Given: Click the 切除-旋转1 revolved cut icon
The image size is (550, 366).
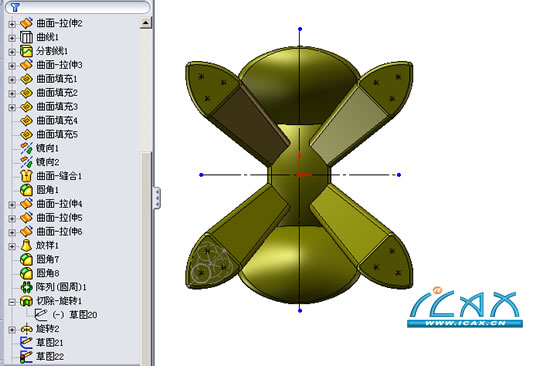Looking at the screenshot, I should (x=26, y=301).
